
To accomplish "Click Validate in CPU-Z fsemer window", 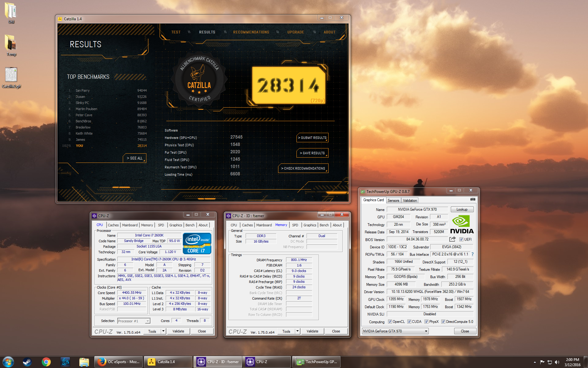I will 312,331.
